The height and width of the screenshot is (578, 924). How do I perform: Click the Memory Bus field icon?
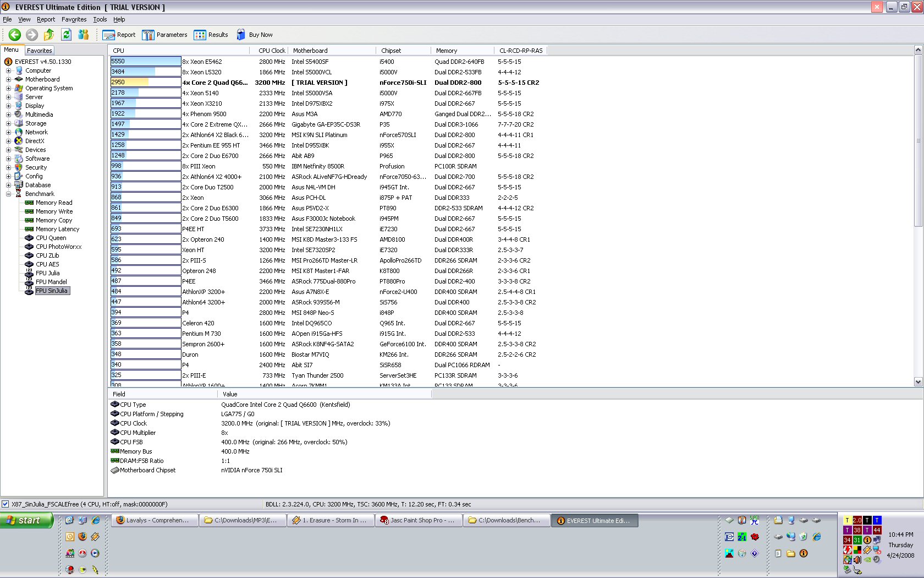(x=115, y=451)
